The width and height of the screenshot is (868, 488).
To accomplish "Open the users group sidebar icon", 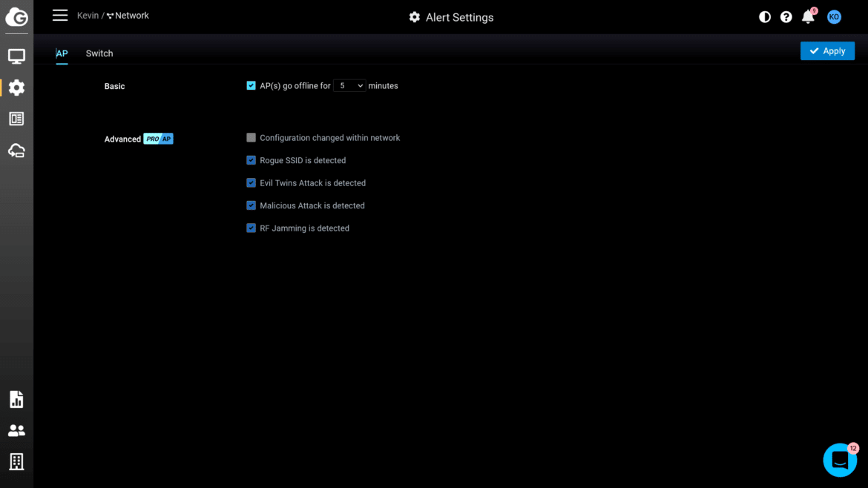I will tap(16, 430).
